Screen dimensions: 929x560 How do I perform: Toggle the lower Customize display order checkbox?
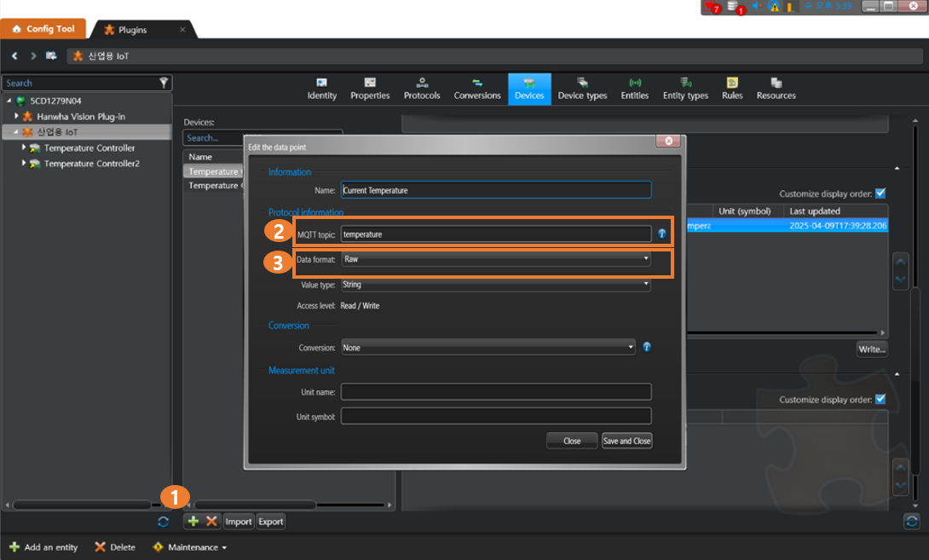coord(880,400)
